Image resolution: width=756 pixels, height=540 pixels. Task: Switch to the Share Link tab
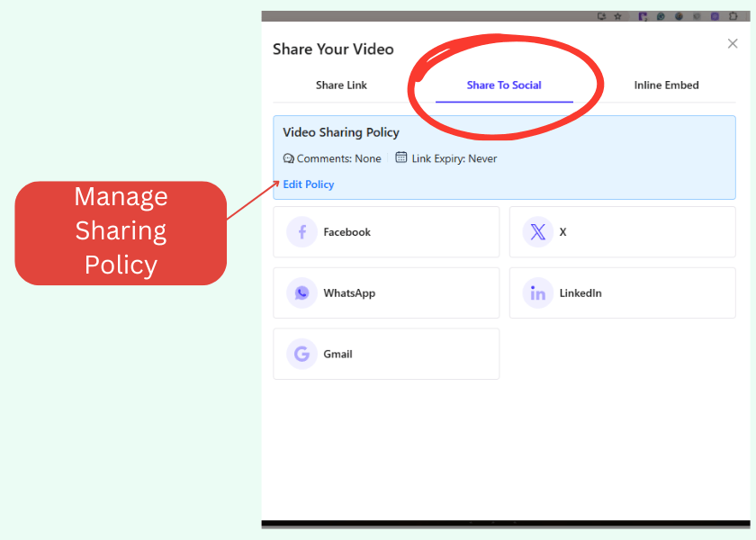point(341,85)
